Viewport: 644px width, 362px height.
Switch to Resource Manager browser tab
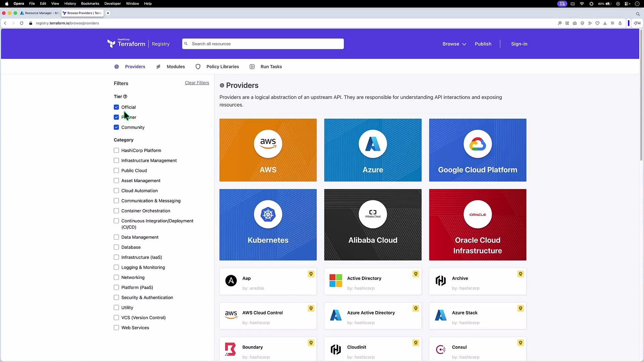40,13
